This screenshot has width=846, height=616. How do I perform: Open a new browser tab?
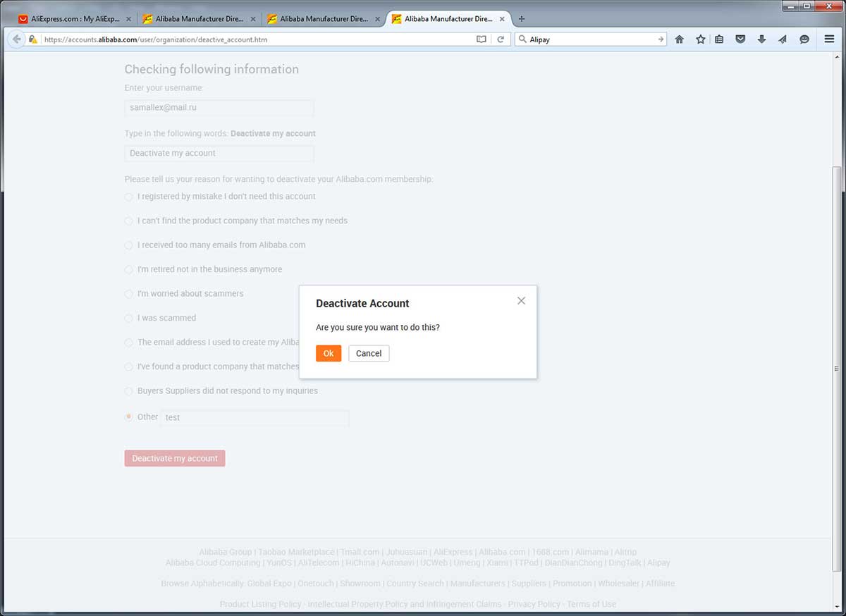[x=522, y=19]
